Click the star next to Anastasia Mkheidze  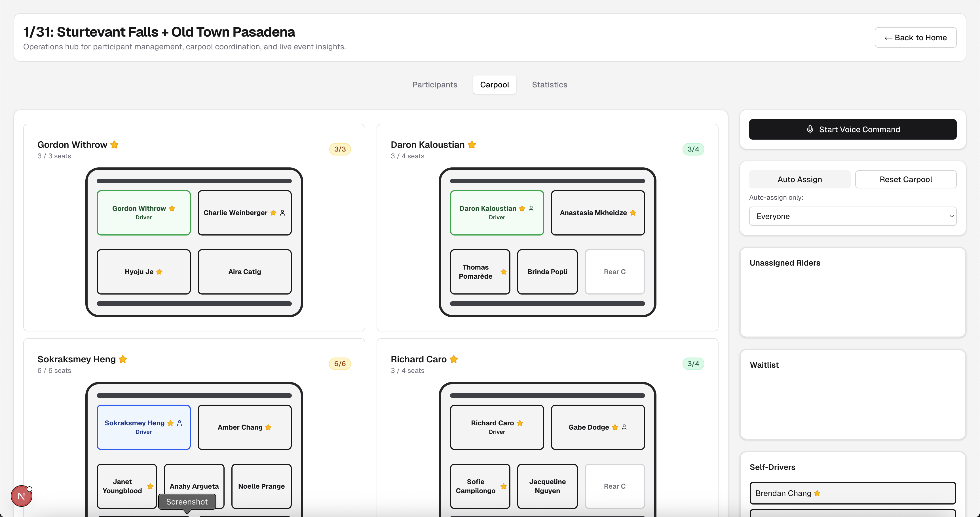click(633, 213)
